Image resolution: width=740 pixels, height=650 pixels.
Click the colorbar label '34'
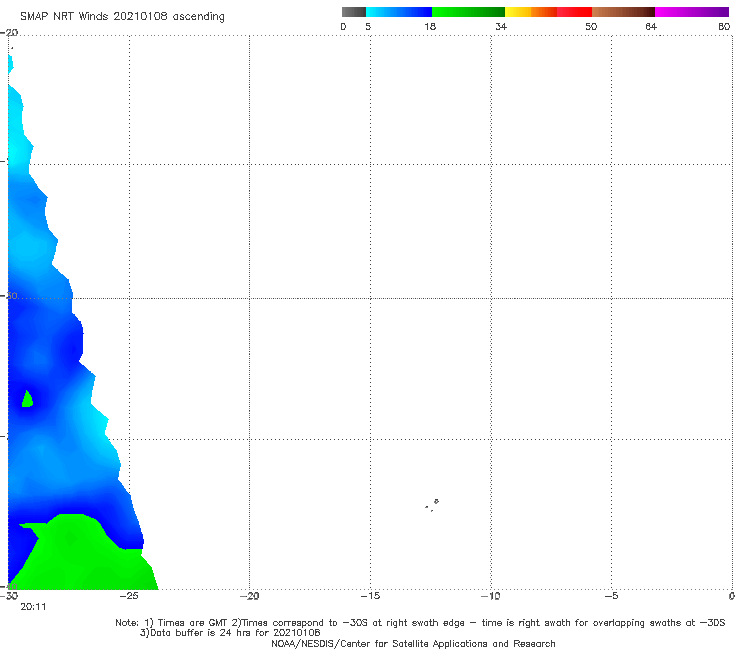tap(501, 27)
